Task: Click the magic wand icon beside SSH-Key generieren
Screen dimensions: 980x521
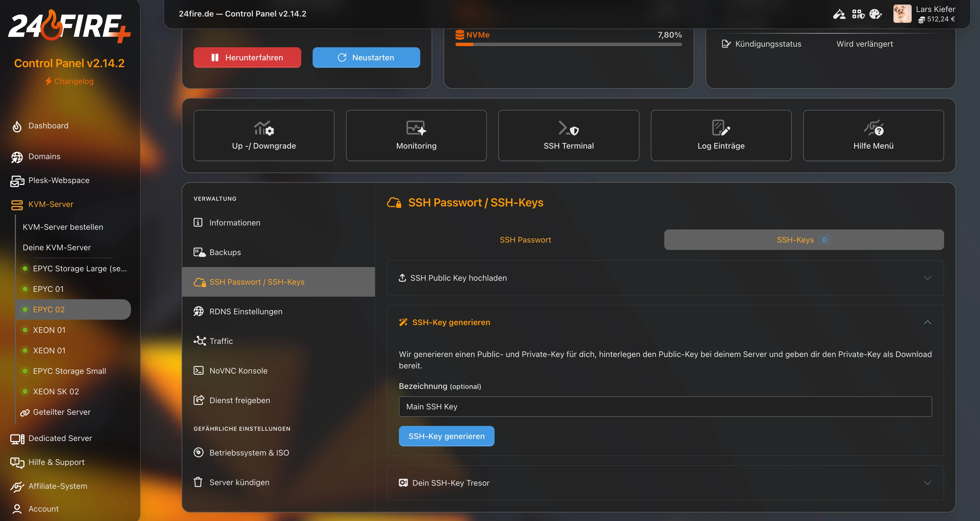Action: 403,323
